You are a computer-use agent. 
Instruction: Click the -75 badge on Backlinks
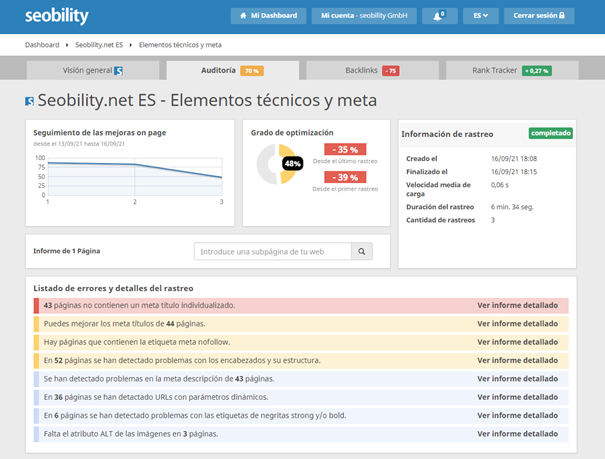[391, 71]
